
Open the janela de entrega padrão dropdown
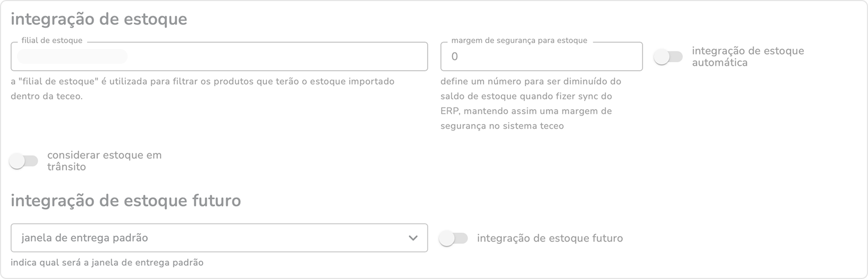pyautogui.click(x=213, y=238)
